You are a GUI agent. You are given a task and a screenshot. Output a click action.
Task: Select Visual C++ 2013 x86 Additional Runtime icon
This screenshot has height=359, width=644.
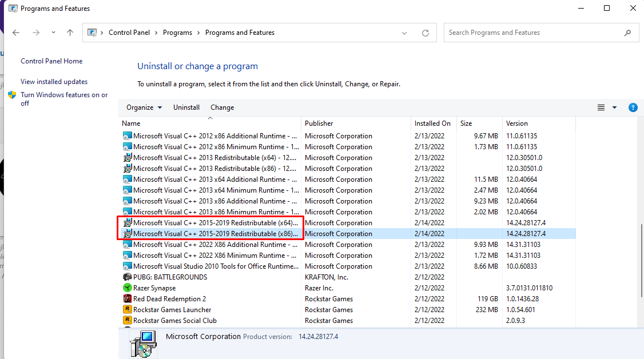128,201
